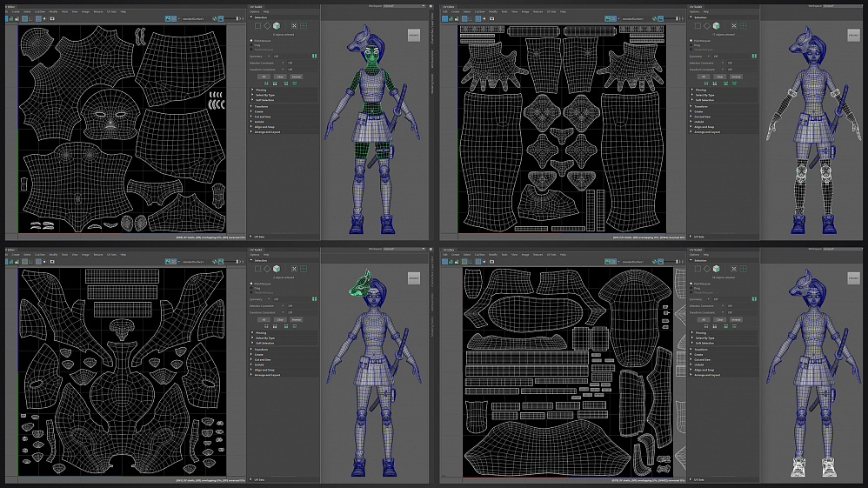Click the grid display icon in bottom-left UV Editor toolbar

tap(39, 261)
